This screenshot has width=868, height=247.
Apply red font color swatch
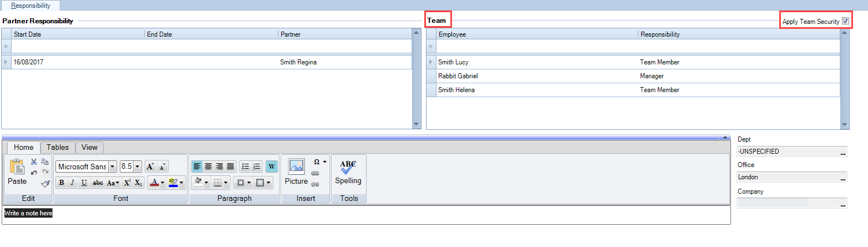(x=154, y=183)
